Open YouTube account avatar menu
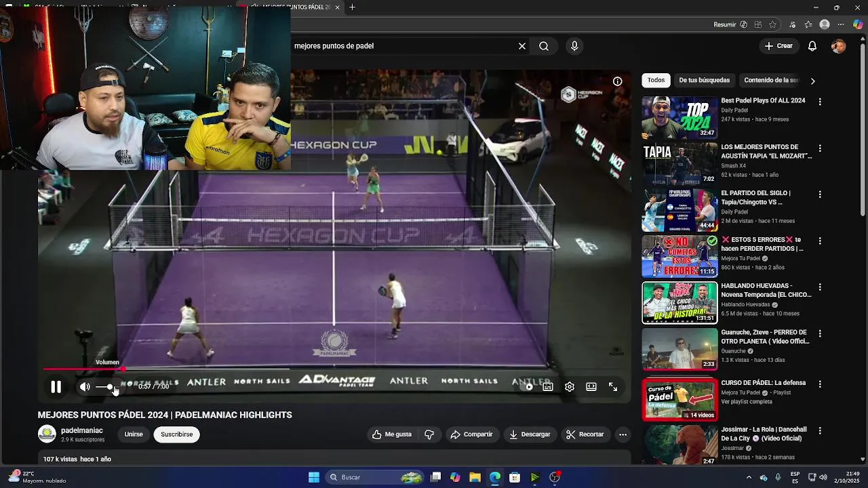Viewport: 868px width, 488px height. (839, 46)
